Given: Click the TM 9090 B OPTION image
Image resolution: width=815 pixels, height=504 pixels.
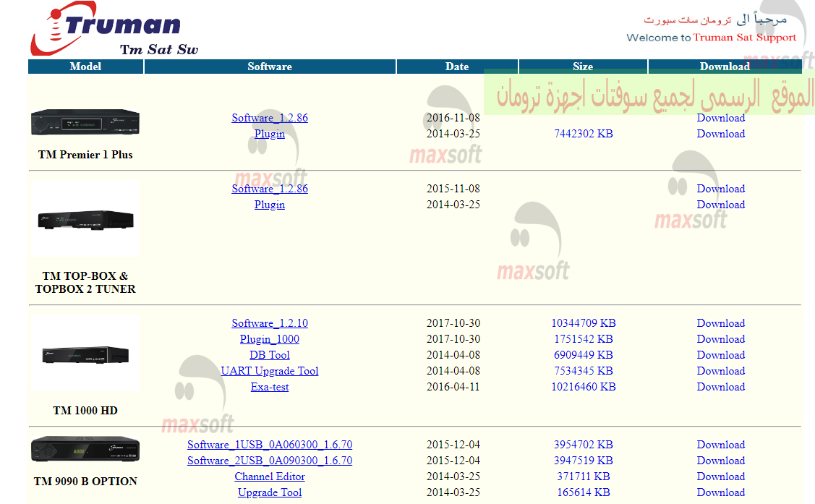Looking at the screenshot, I should tap(85, 450).
